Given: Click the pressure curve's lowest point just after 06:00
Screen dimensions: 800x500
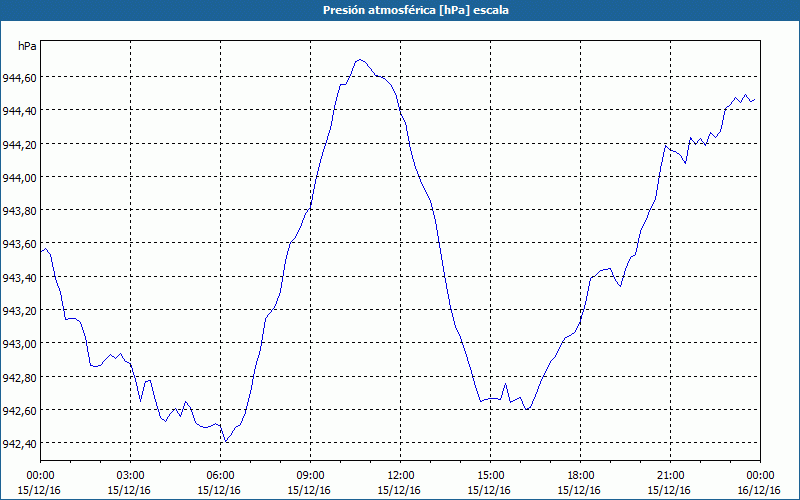Looking at the screenshot, I should 226,442.
